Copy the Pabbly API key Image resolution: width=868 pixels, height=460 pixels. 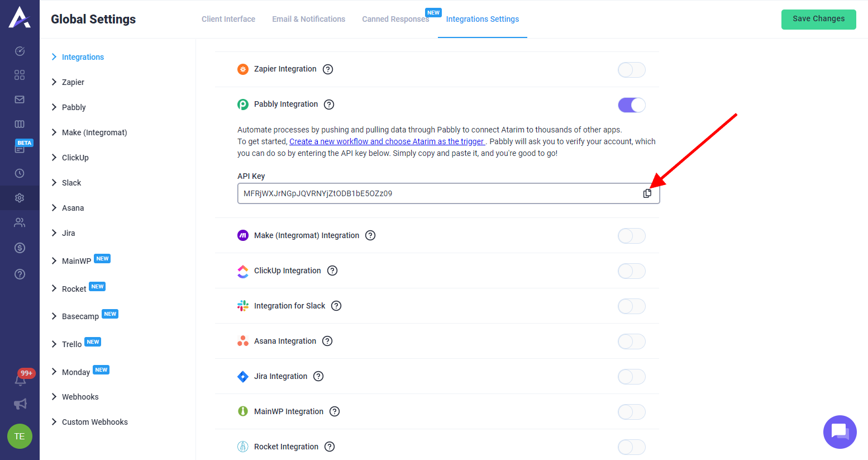[647, 193]
